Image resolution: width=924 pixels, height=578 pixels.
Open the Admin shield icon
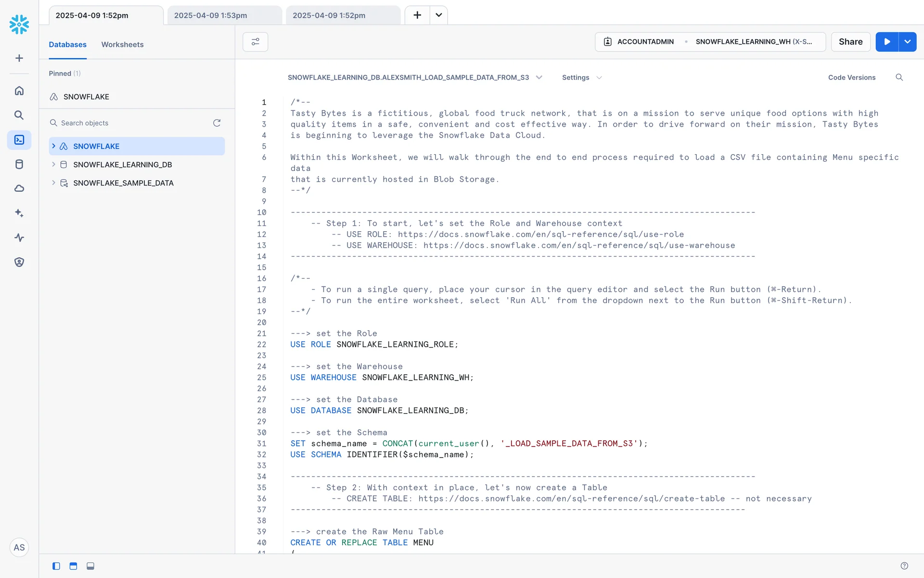click(x=19, y=262)
